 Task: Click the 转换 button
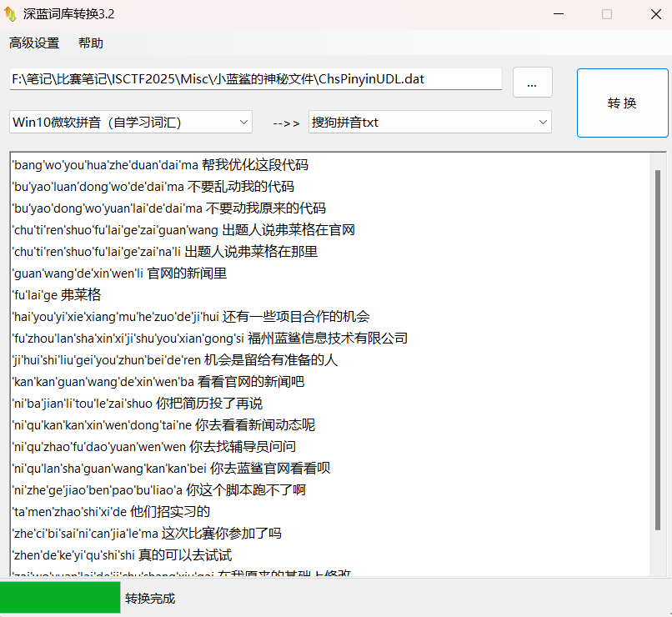coord(622,103)
